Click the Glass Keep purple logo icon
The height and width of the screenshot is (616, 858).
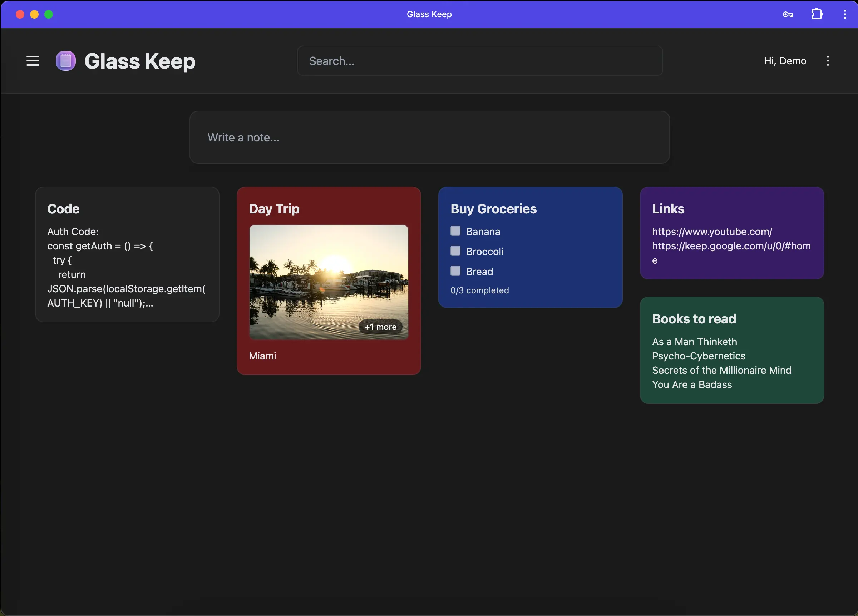[65, 61]
